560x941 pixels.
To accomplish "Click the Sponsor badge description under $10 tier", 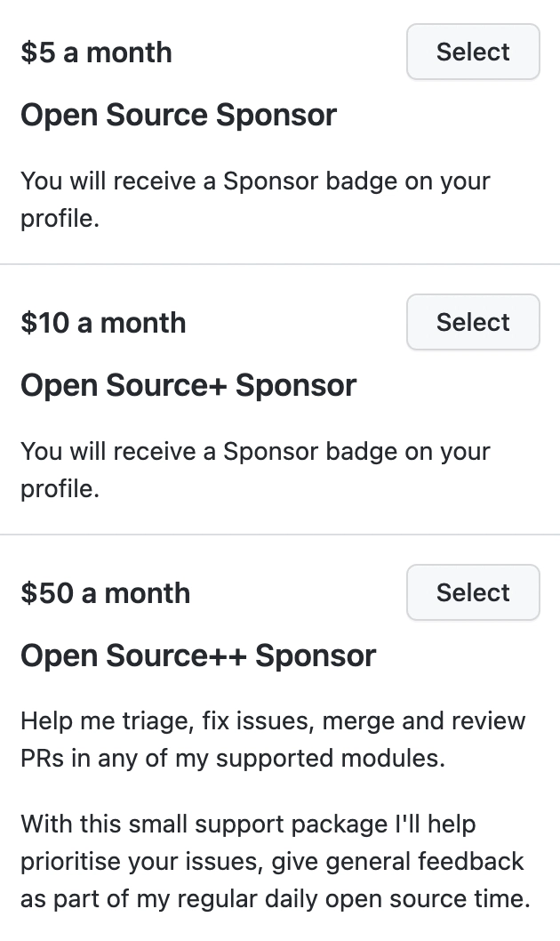I will click(x=255, y=452).
